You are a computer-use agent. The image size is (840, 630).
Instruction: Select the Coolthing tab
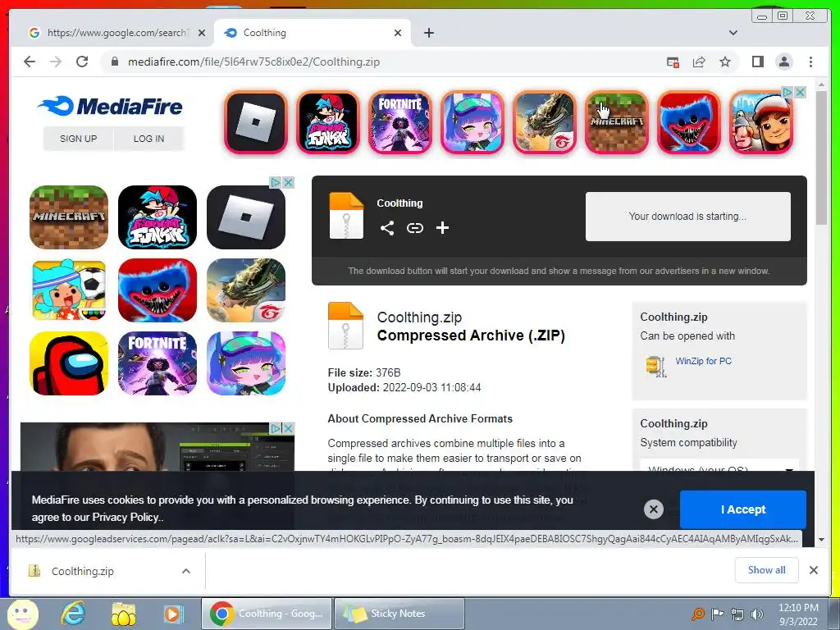click(x=313, y=33)
